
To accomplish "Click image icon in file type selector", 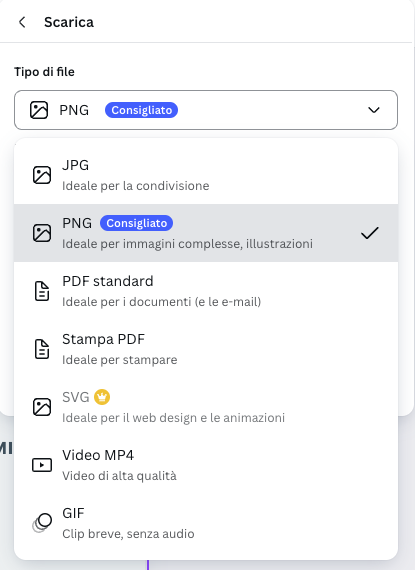I will 39,110.
